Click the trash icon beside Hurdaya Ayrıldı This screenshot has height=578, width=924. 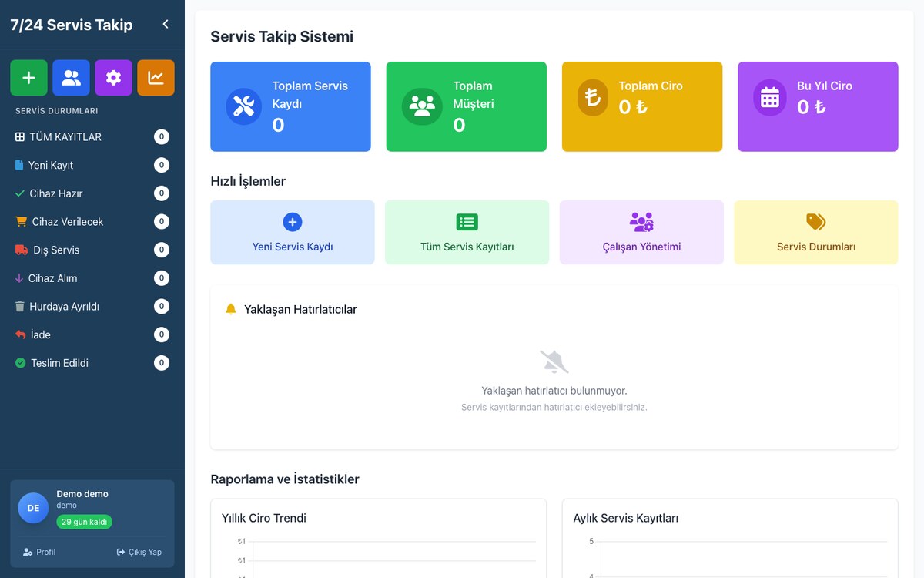tap(20, 307)
